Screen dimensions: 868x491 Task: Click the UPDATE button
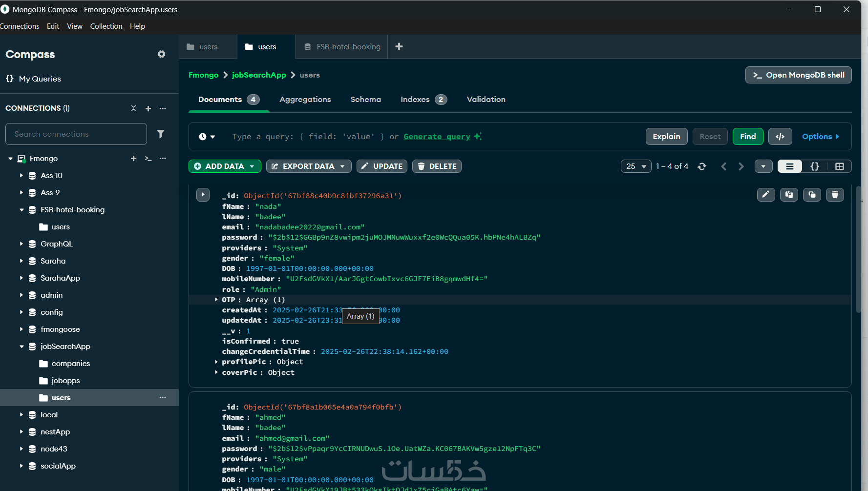[x=382, y=166]
